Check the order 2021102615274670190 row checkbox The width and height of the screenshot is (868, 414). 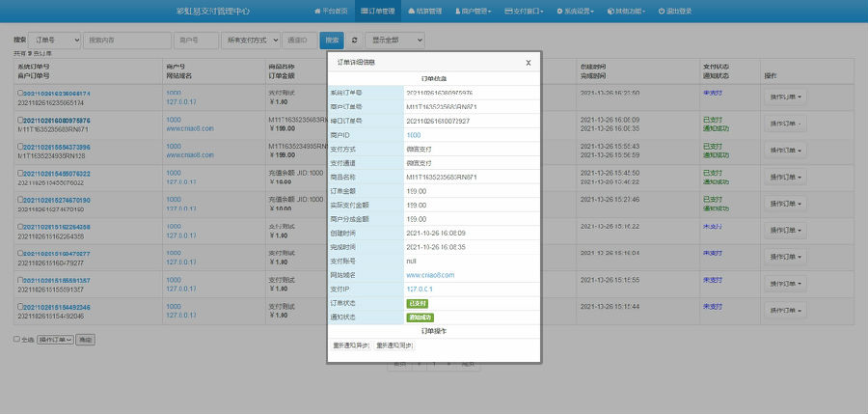pos(20,200)
